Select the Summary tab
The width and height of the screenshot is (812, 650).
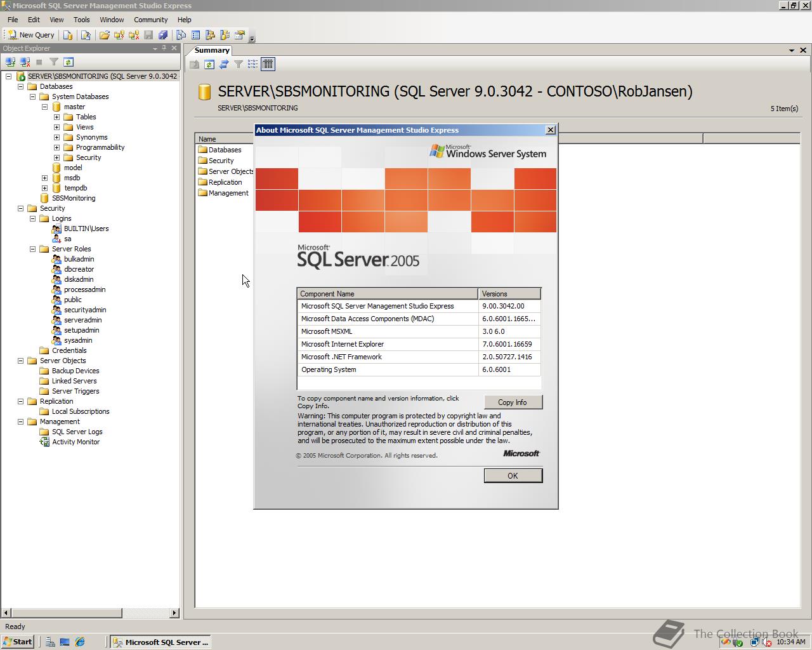(212, 50)
